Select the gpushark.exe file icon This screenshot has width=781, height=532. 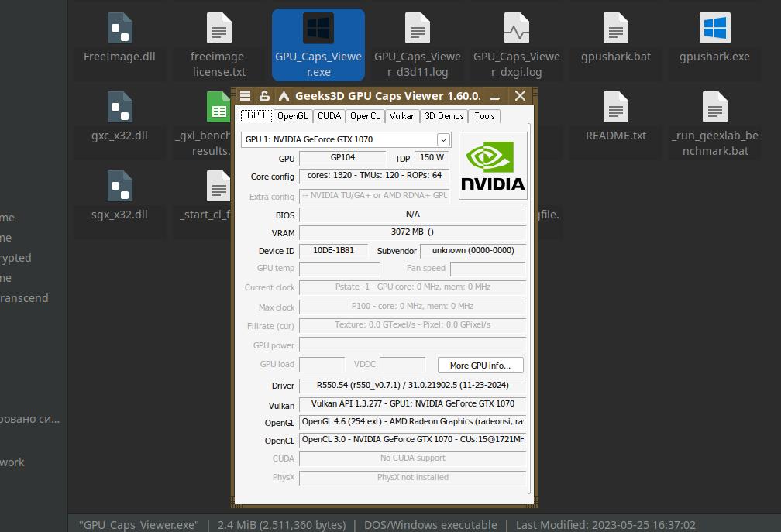tap(714, 28)
